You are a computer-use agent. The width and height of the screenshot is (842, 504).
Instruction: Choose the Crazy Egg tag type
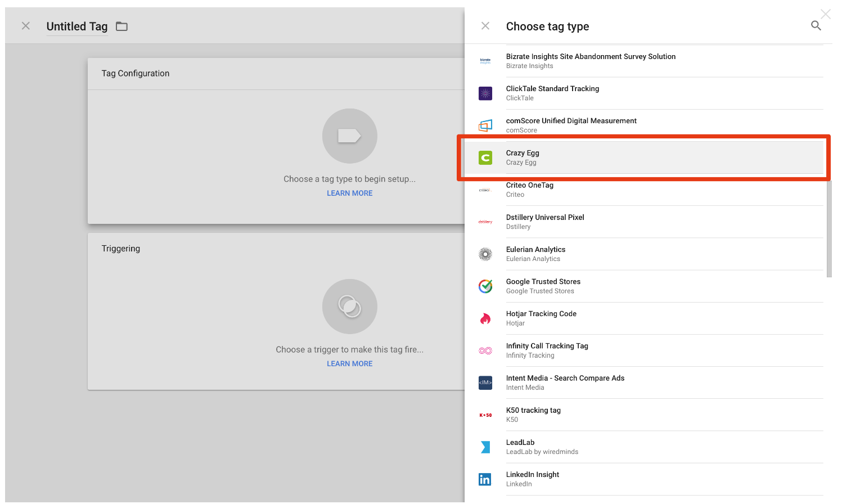pos(644,157)
